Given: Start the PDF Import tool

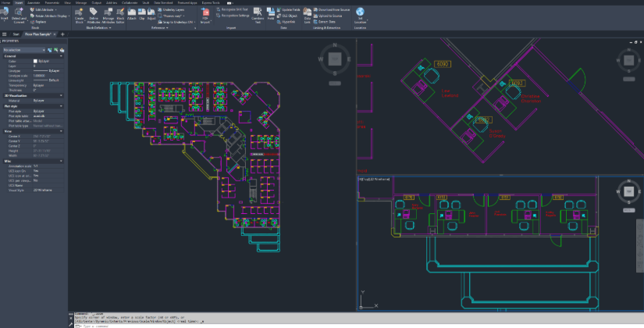Looking at the screenshot, I should [205, 15].
